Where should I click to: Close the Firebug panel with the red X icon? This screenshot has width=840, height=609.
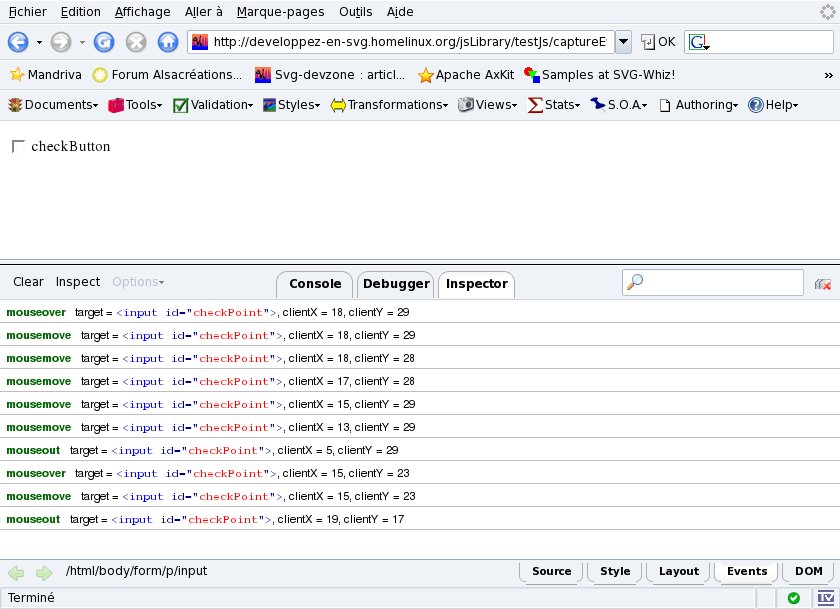pos(822,284)
